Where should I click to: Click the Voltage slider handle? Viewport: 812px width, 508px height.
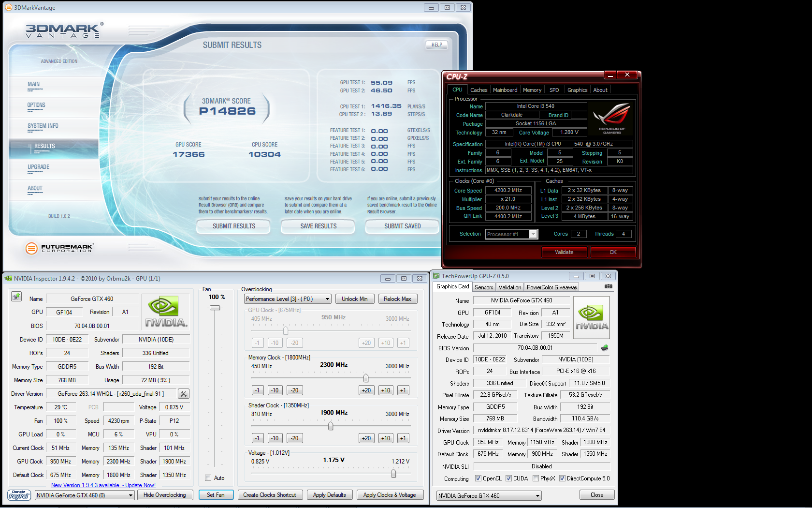pos(393,473)
